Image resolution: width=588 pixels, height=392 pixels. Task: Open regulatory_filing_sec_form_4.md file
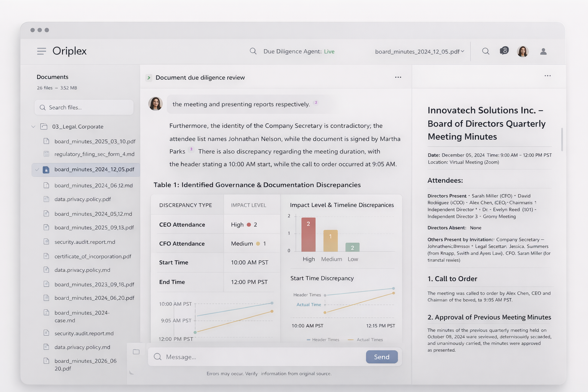(94, 154)
